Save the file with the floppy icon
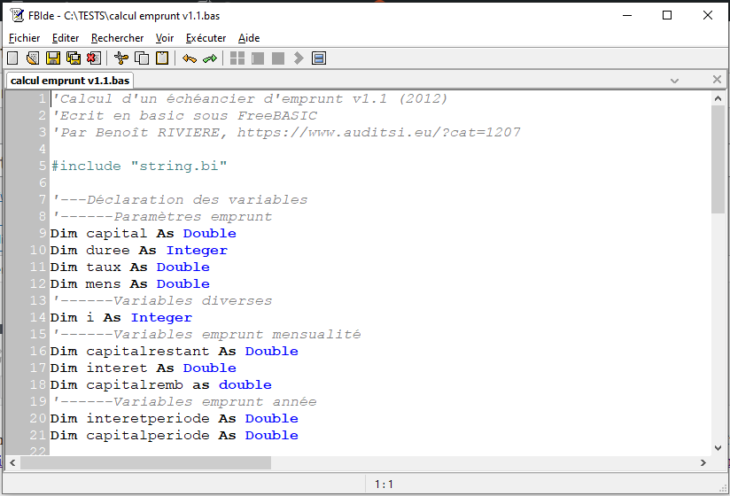The height and width of the screenshot is (496, 730). click(53, 59)
